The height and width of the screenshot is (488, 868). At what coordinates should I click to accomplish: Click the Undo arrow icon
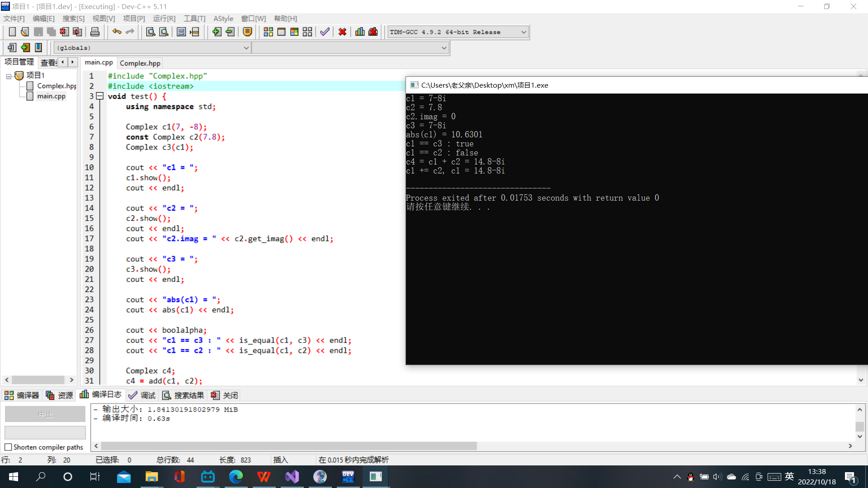tap(117, 32)
